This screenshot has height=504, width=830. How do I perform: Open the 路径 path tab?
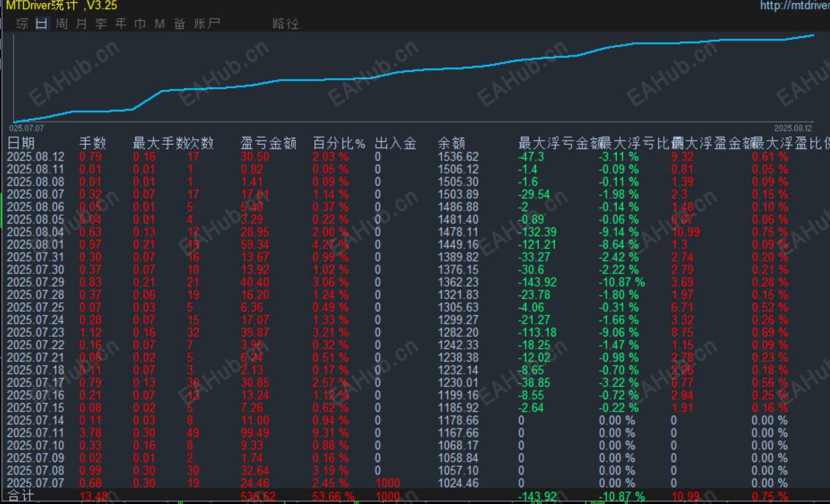pos(285,24)
